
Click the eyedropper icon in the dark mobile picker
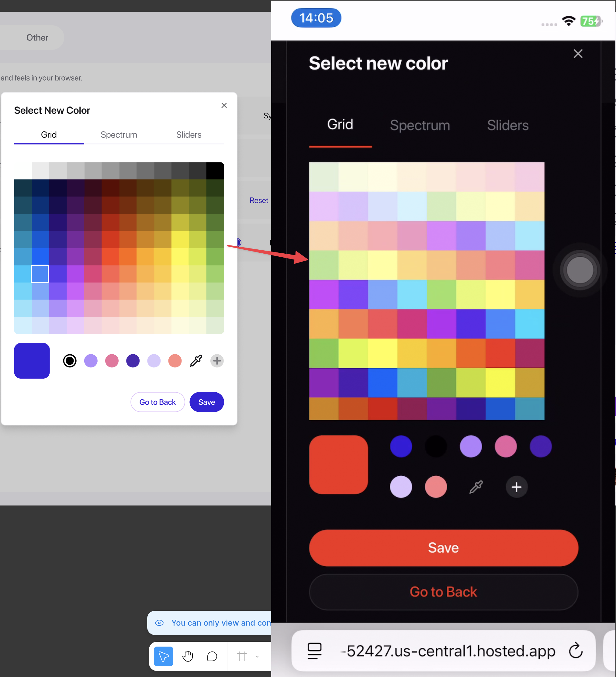476,487
